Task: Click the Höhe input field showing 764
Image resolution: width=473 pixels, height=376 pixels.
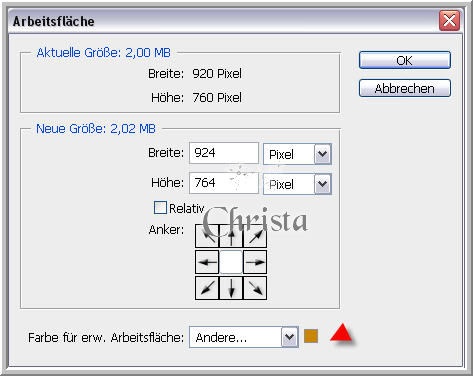Action: click(x=224, y=183)
